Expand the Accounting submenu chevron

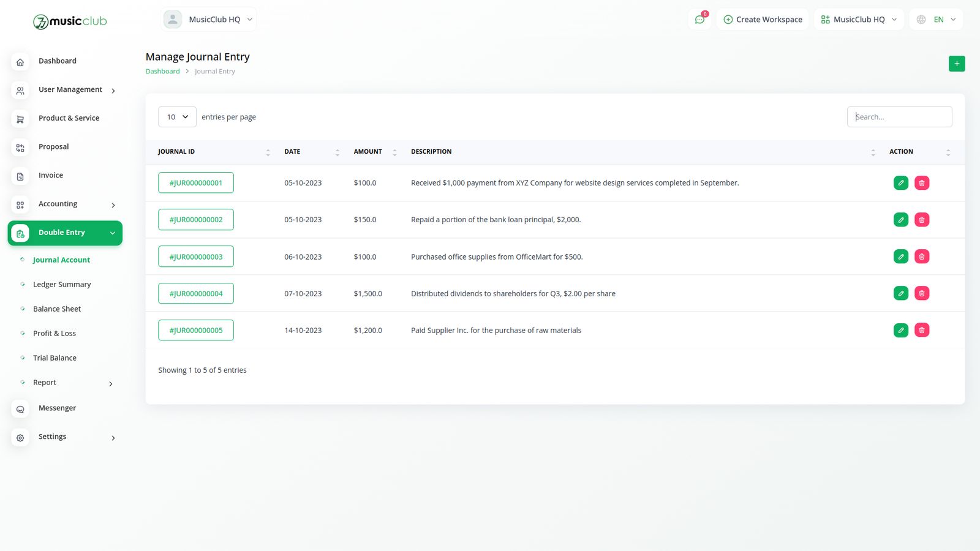pos(113,205)
